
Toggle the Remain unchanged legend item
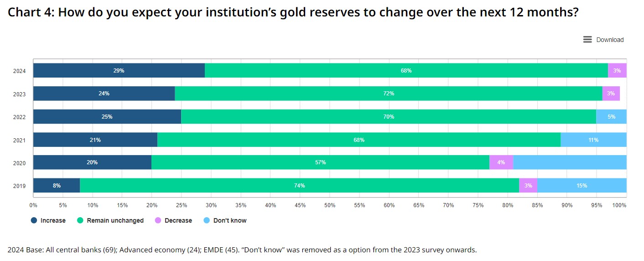[115, 220]
